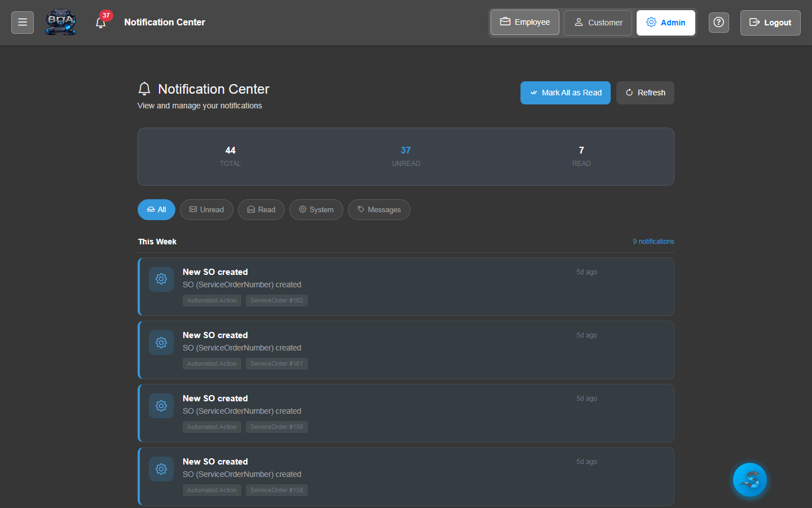Viewport: 812px width, 508px height.
Task: Refresh the notification list
Action: point(645,93)
